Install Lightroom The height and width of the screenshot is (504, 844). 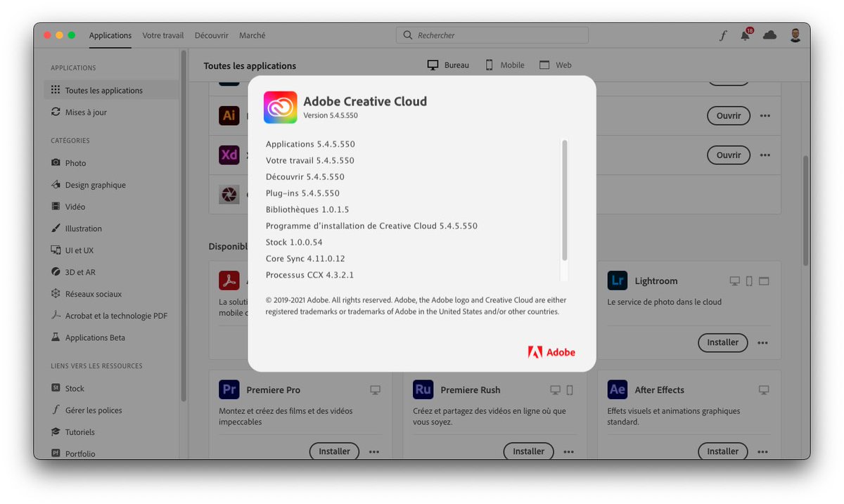pyautogui.click(x=723, y=342)
